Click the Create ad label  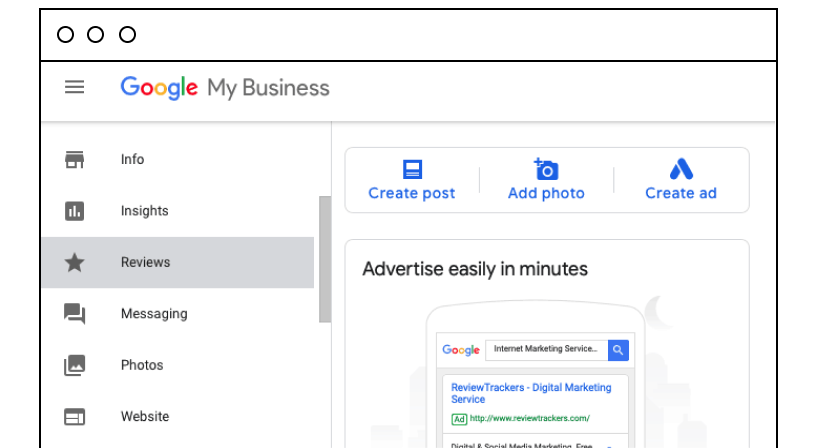click(681, 193)
